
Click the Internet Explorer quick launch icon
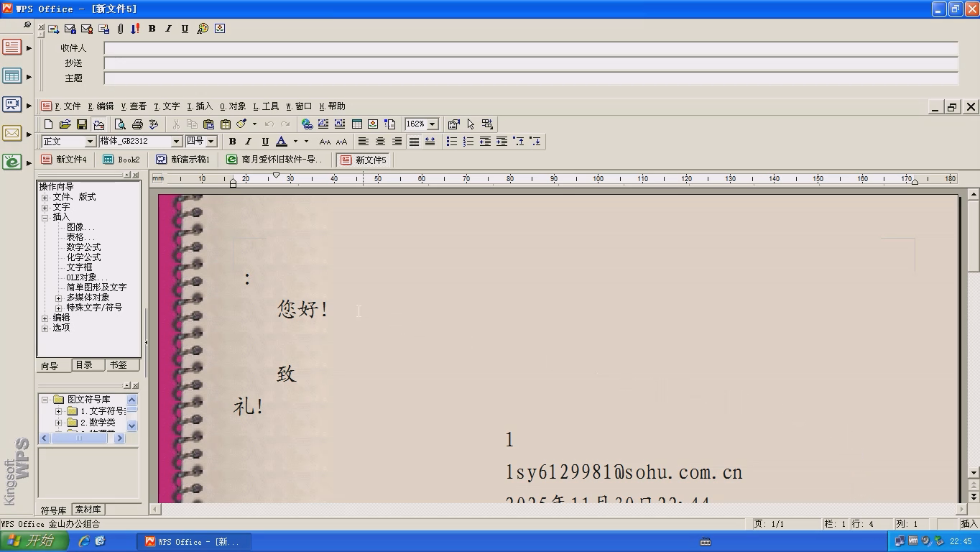pyautogui.click(x=83, y=541)
